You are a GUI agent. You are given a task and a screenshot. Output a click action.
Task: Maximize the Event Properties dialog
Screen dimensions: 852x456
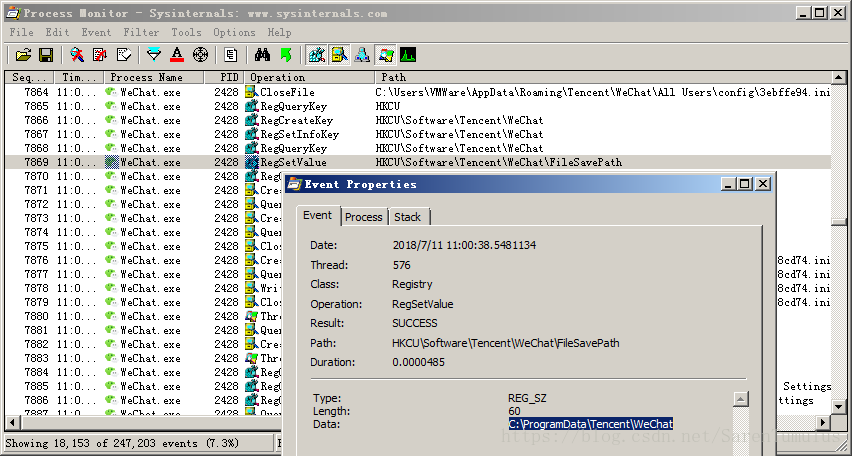744,184
